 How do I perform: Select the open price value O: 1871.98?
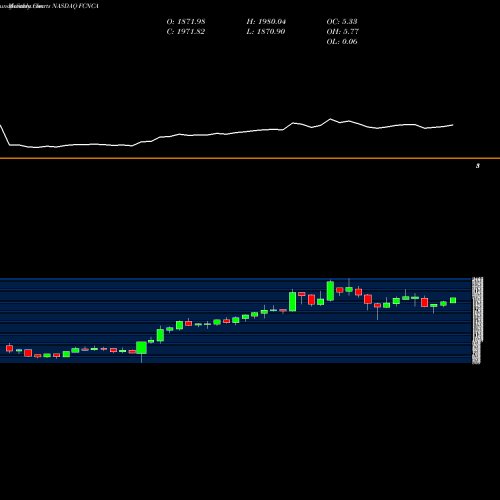click(x=186, y=22)
